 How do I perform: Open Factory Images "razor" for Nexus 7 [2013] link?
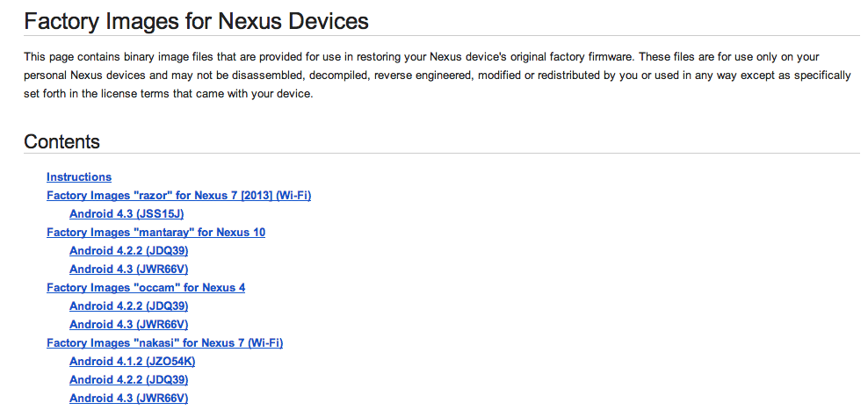(x=178, y=196)
